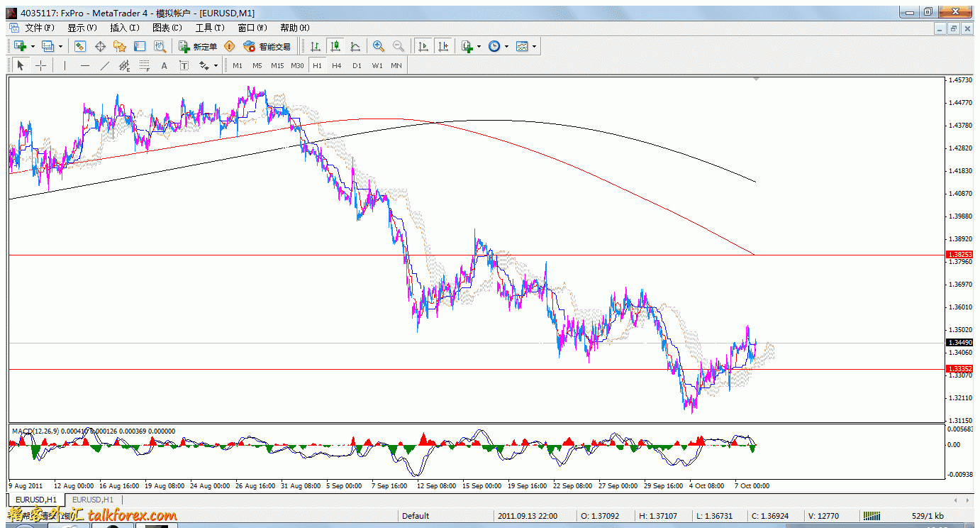Click chart document icon beside 文件 menu
Viewport: 980px width, 528px height.
click(13, 28)
